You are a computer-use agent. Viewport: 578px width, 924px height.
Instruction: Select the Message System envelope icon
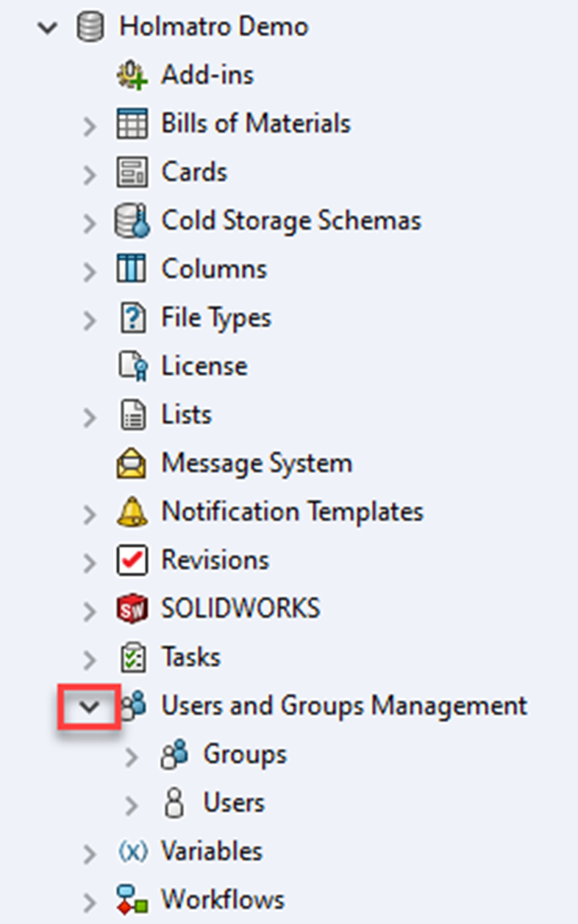132,463
